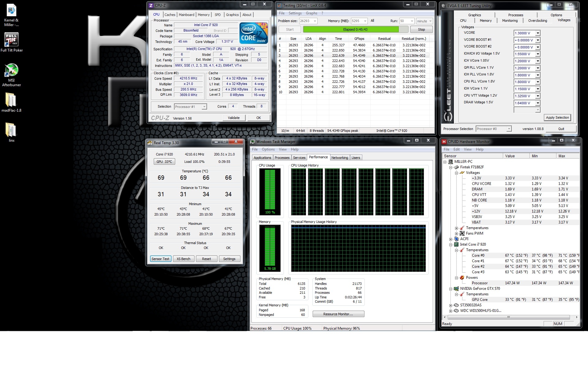
Task: Open Settings menu in LinX
Action: point(295,13)
